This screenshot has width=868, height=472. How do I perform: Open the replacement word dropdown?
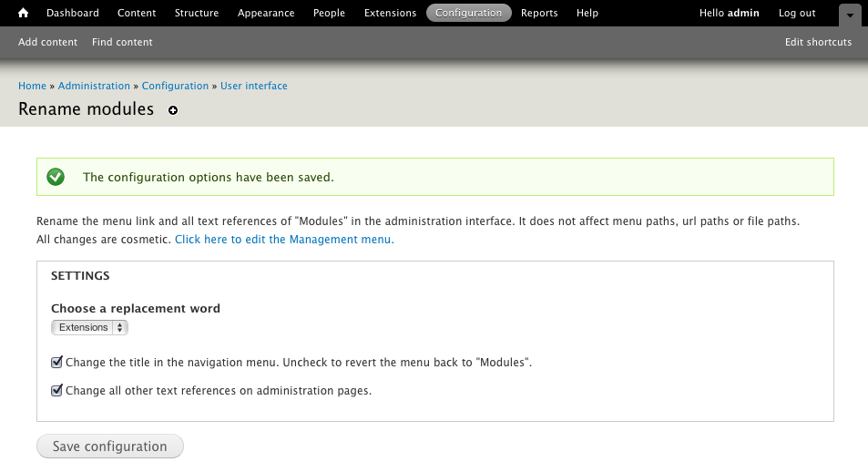(x=89, y=327)
